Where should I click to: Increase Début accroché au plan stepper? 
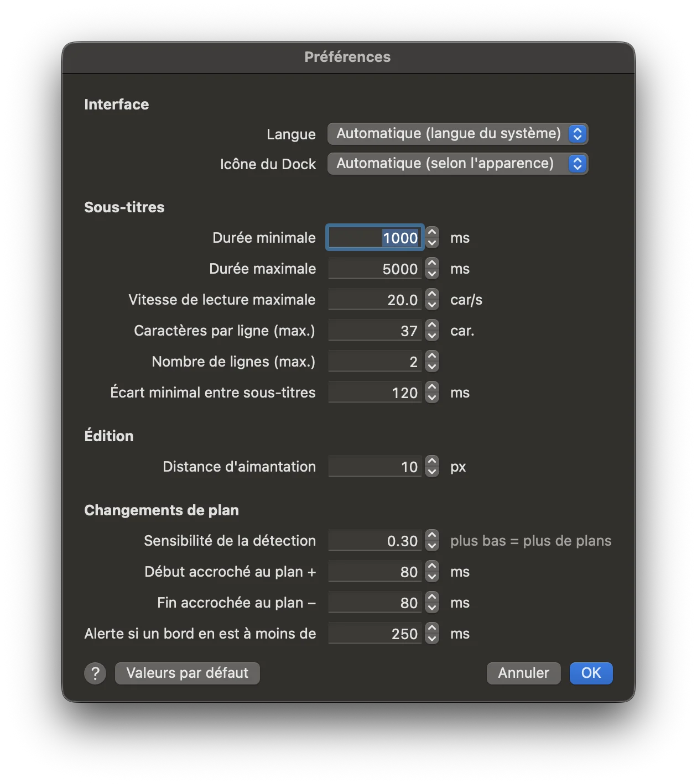pyautogui.click(x=433, y=567)
